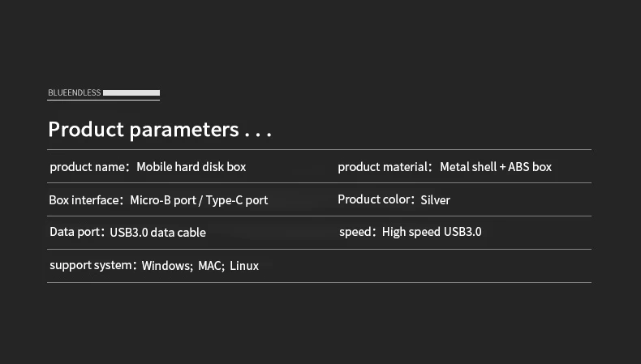Image resolution: width=641 pixels, height=364 pixels.
Task: Select the "Silver" color value
Action: [x=435, y=199]
